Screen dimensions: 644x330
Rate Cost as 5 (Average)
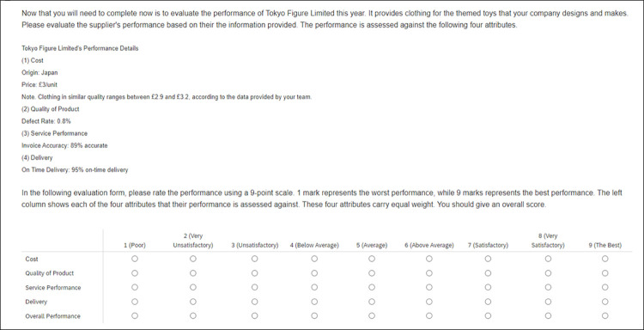point(372,259)
